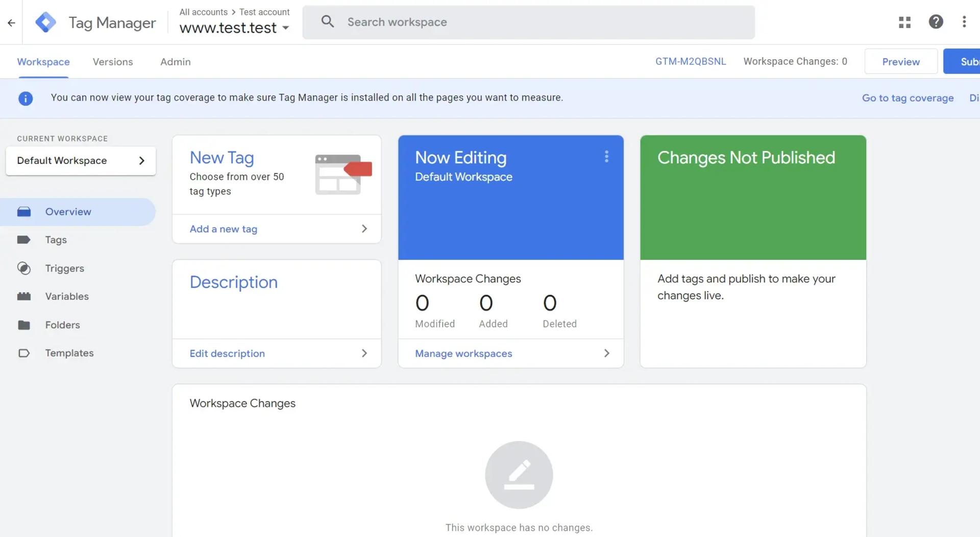Click the back arrow
Screen dimensions: 980x537
pyautogui.click(x=11, y=22)
